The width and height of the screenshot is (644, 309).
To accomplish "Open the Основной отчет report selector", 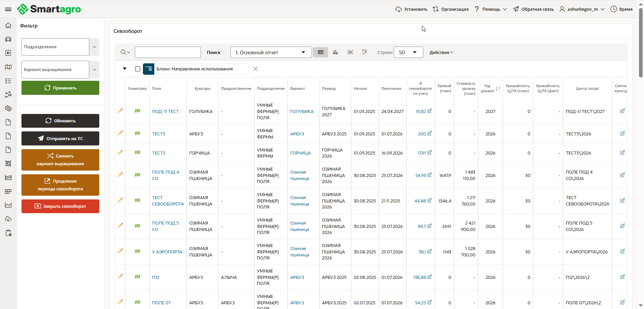I will 271,52.
